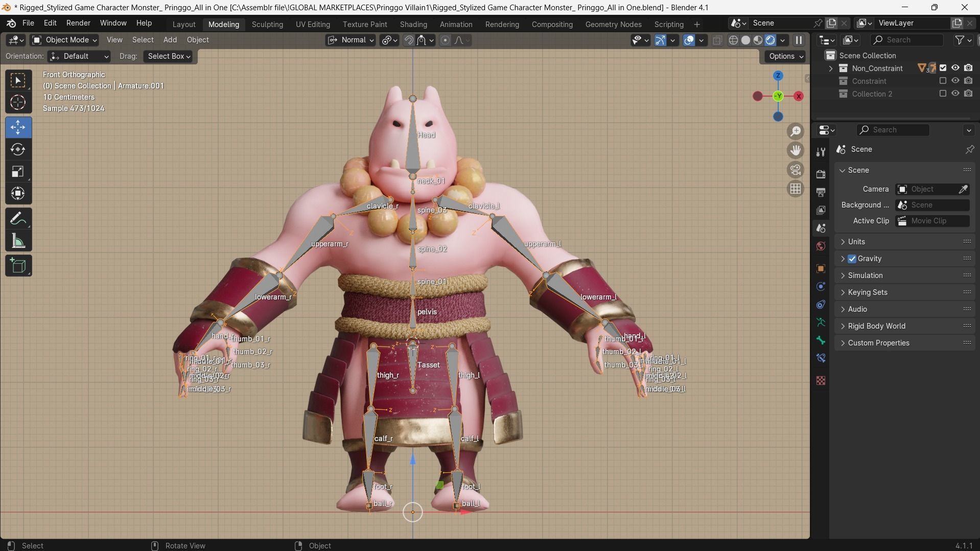This screenshot has width=980, height=551.
Task: Toggle exclude checkbox for Non_Constraint collection
Action: pyautogui.click(x=943, y=68)
